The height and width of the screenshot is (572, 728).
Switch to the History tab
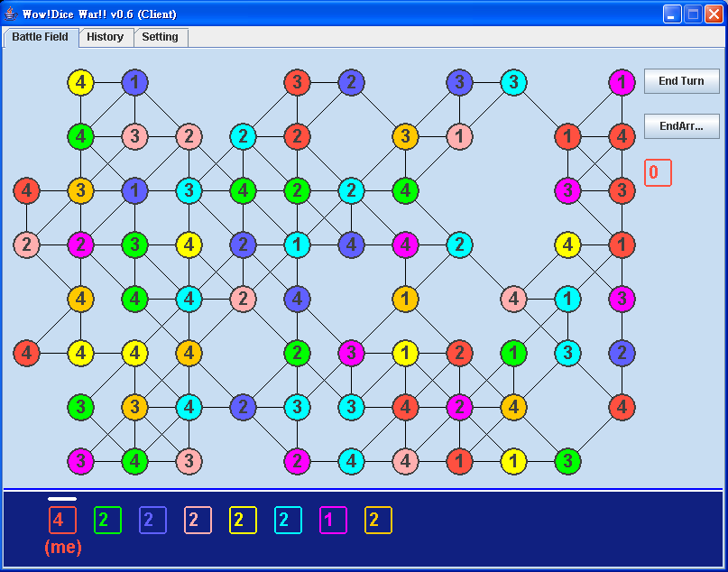pos(106,37)
